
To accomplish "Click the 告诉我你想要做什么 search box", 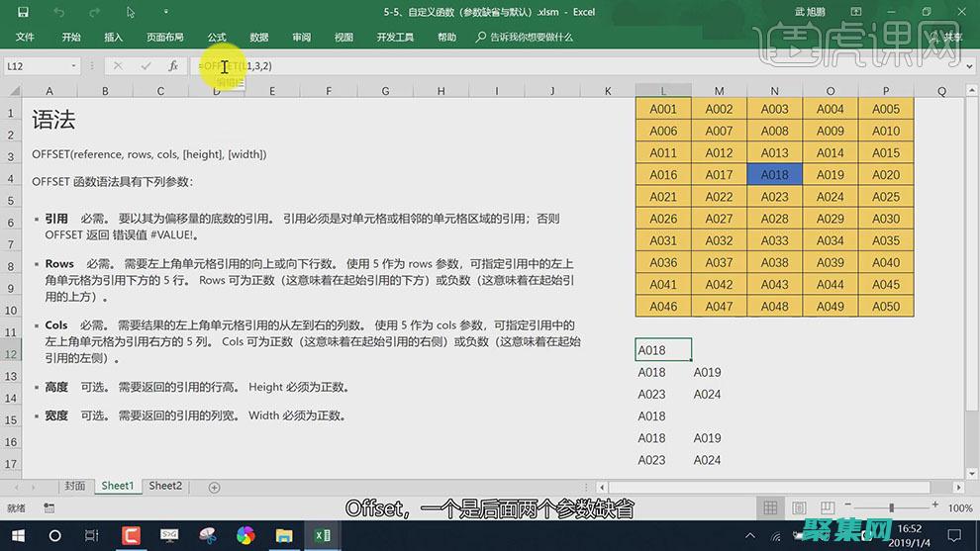I will 525,37.
